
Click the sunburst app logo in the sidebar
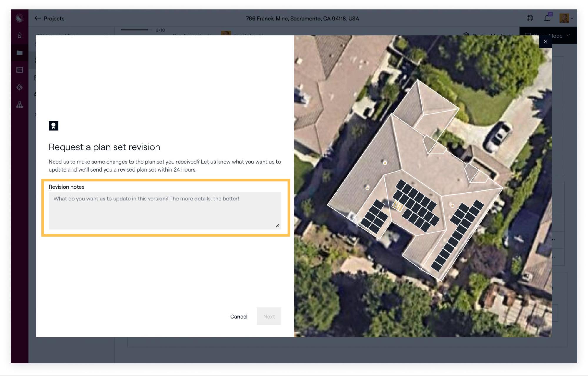19,18
